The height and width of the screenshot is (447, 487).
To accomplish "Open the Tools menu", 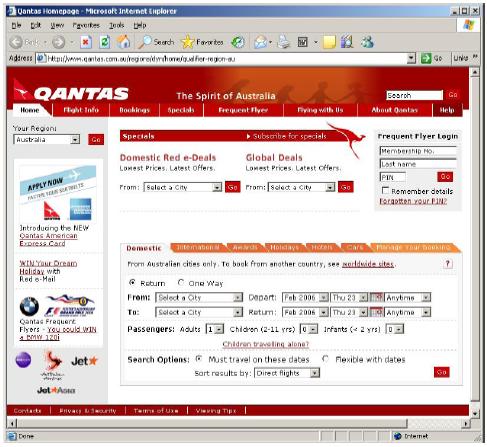I will (x=116, y=25).
